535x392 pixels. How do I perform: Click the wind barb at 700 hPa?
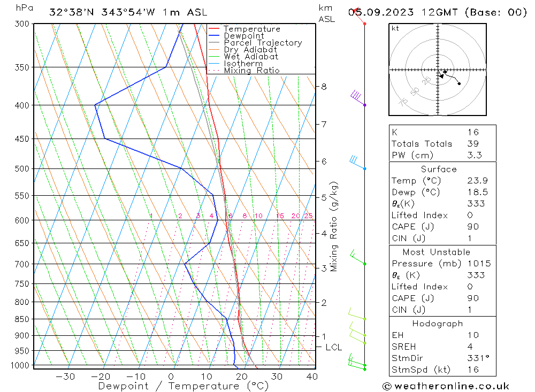[357, 258]
